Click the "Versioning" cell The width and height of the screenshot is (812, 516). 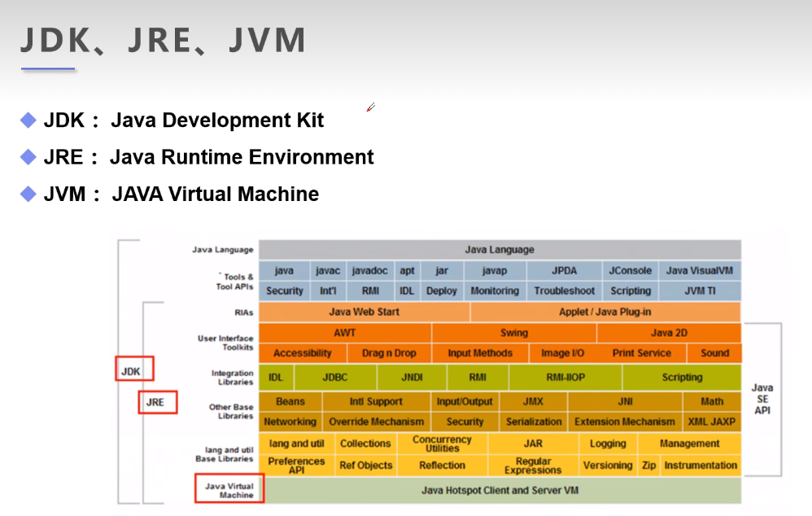(608, 466)
